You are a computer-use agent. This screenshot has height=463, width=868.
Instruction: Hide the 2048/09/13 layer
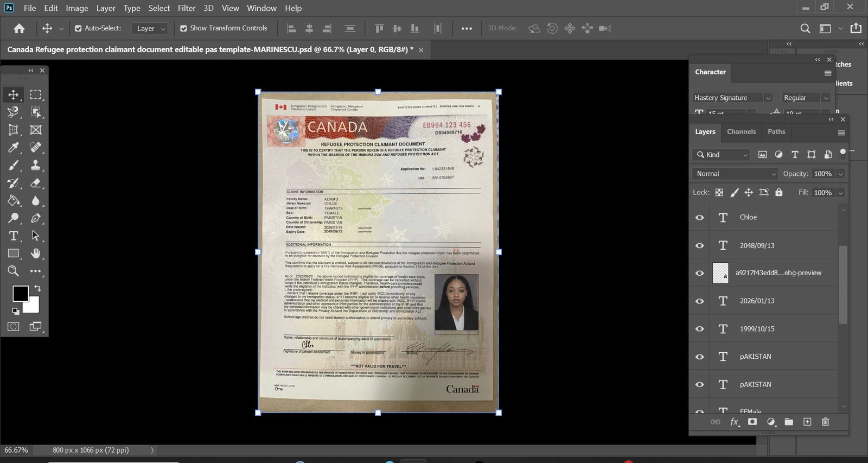[700, 245]
